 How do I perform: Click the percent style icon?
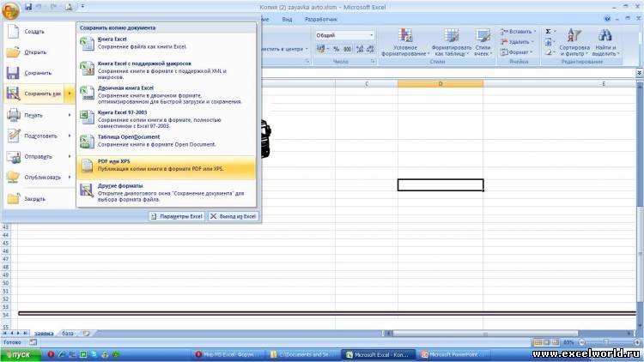tap(337, 49)
